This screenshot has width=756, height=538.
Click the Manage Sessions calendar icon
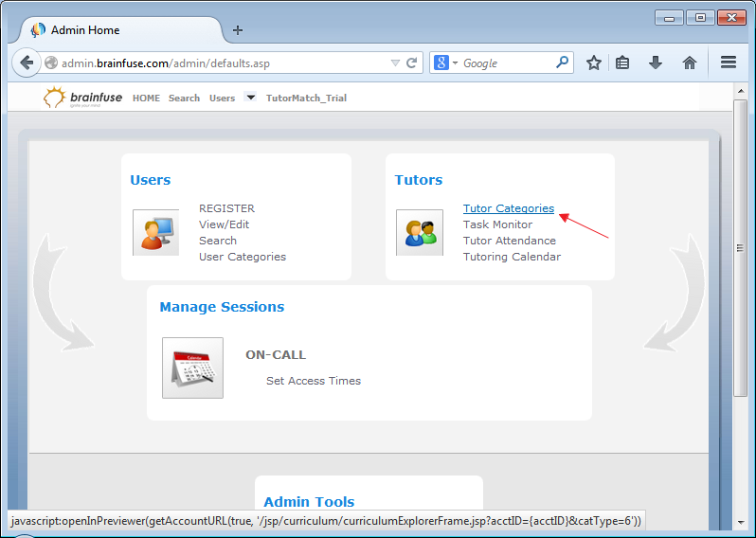coord(192,368)
